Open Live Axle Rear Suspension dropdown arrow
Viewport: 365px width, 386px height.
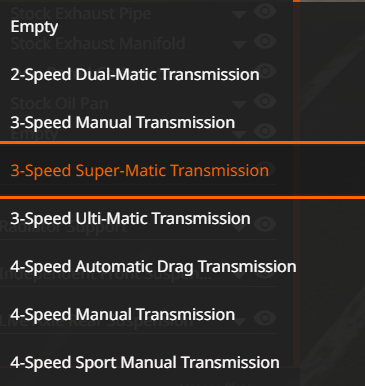[x=239, y=321]
